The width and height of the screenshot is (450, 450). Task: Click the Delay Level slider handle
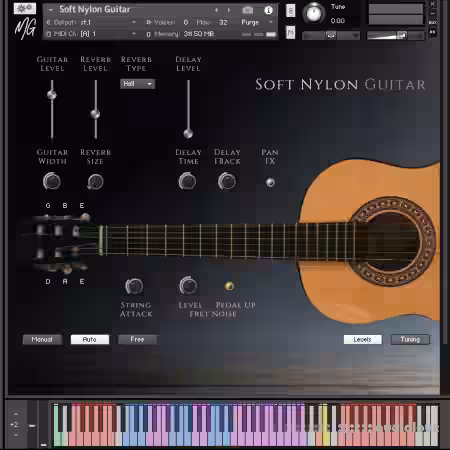tap(188, 134)
